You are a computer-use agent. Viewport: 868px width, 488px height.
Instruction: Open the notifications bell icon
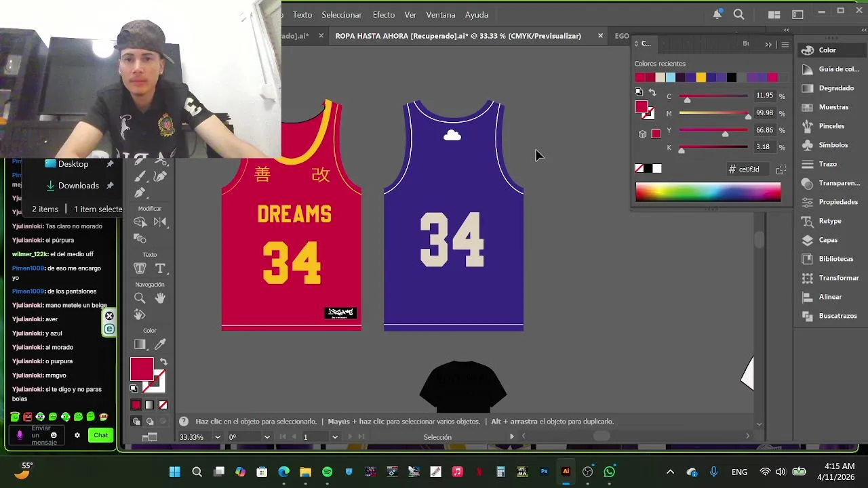[x=717, y=14]
